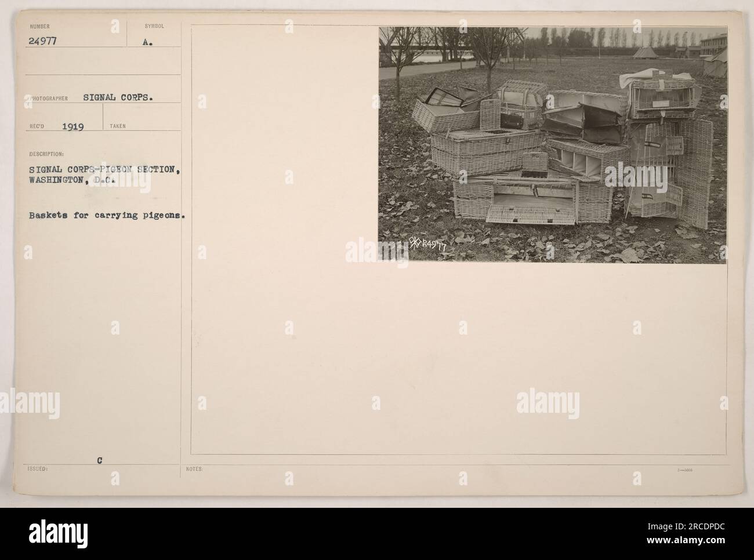Image resolution: width=754 pixels, height=560 pixels.
Task: Click the NUMBER field label
Action: (39, 27)
